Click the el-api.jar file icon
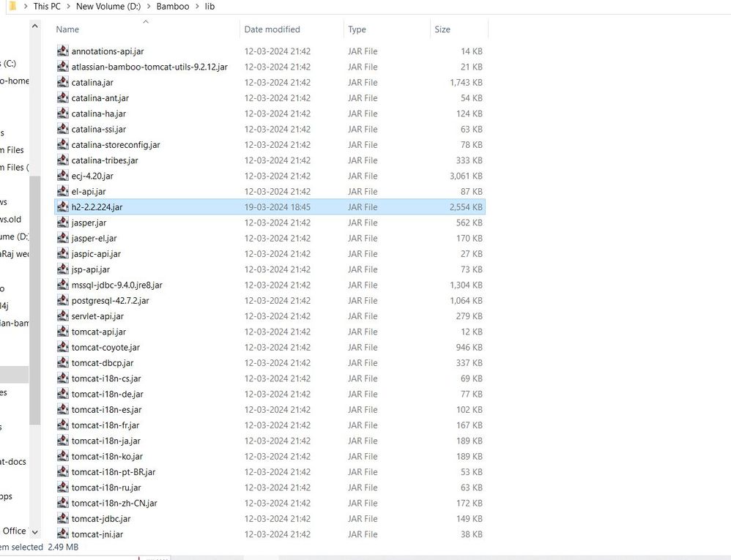This screenshot has width=731, height=560. pyautogui.click(x=62, y=191)
